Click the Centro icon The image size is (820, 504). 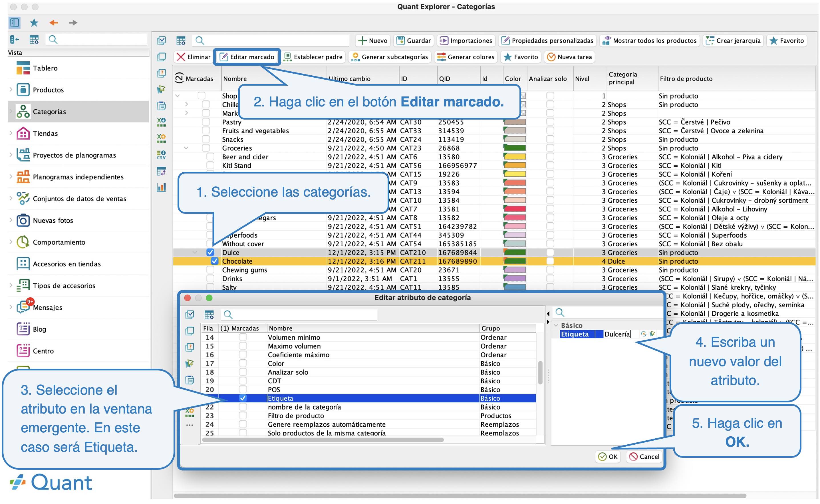click(23, 351)
